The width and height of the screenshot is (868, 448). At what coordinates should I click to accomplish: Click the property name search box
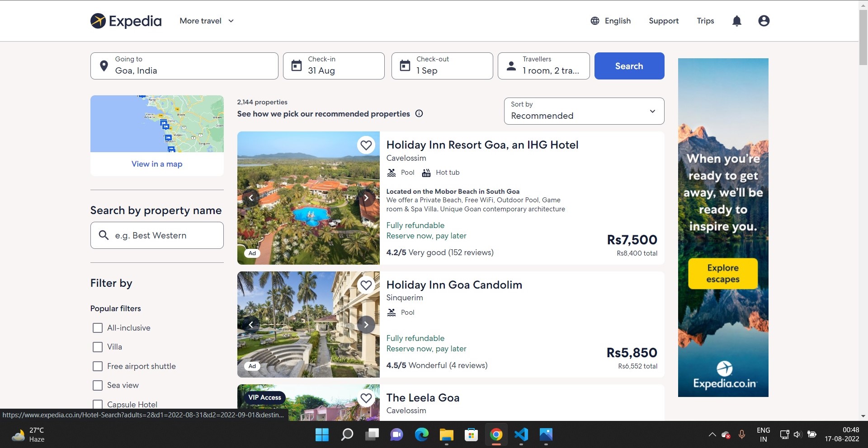157,235
